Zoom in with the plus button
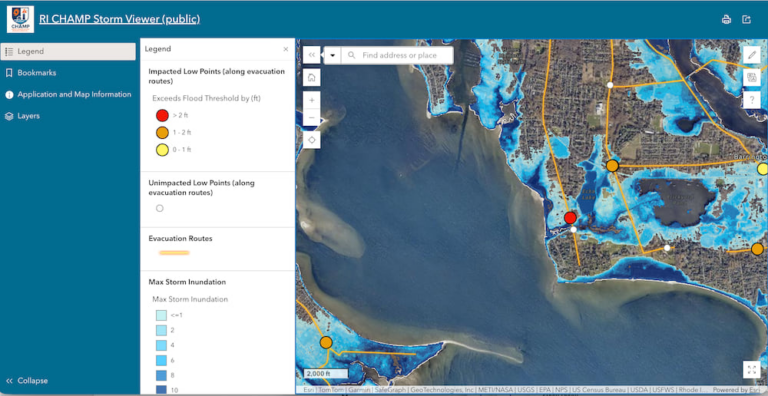Screen dimensions: 768x396 click(x=312, y=100)
